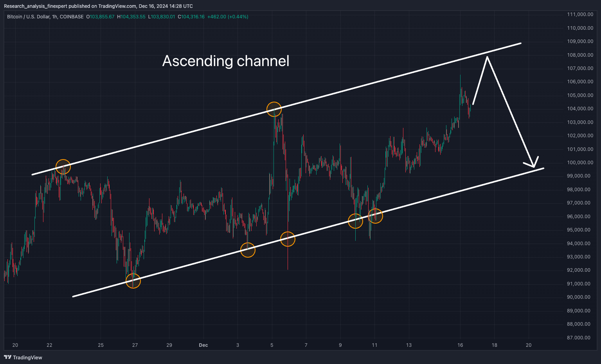Click the 105,000.00 price axis label
This screenshot has height=364, width=601.
pyautogui.click(x=580, y=95)
